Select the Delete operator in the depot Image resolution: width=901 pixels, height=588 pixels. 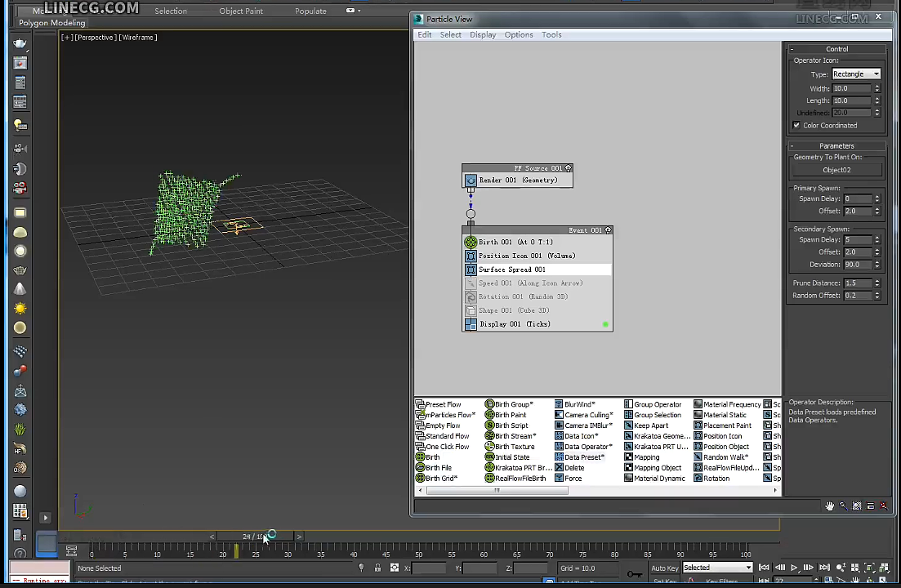point(574,467)
